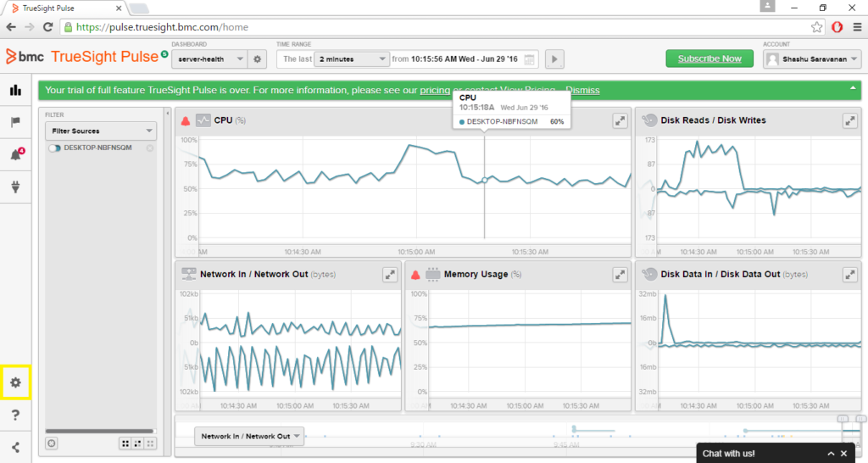The image size is (868, 463).
Task: Toggle the DESKTOP-NBFNSQM source switch
Action: coord(54,148)
